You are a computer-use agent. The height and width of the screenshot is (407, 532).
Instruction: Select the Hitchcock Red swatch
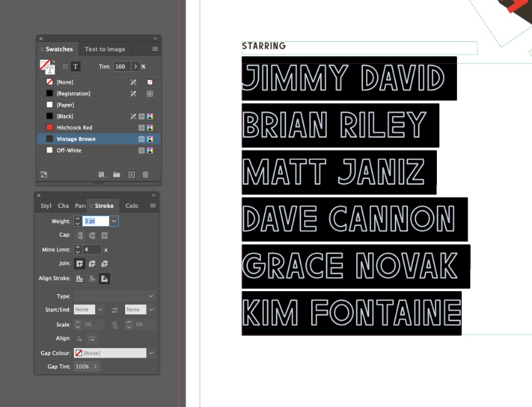pyautogui.click(x=98, y=128)
